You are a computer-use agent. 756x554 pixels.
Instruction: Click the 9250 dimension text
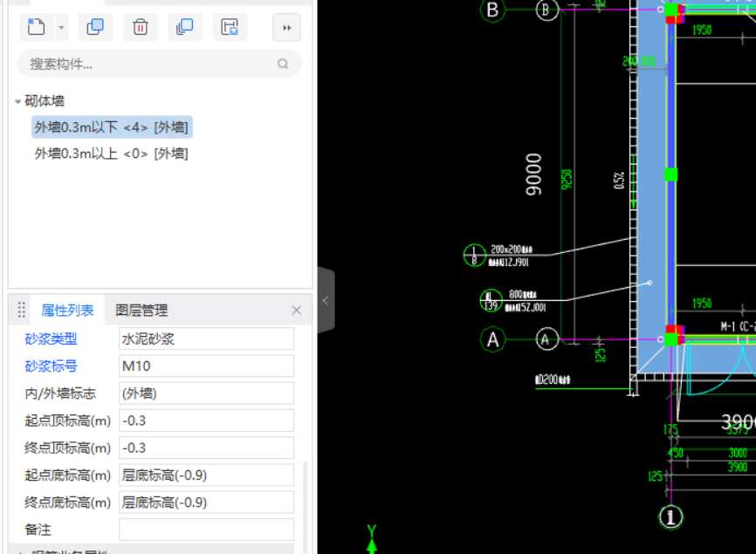[x=567, y=180]
